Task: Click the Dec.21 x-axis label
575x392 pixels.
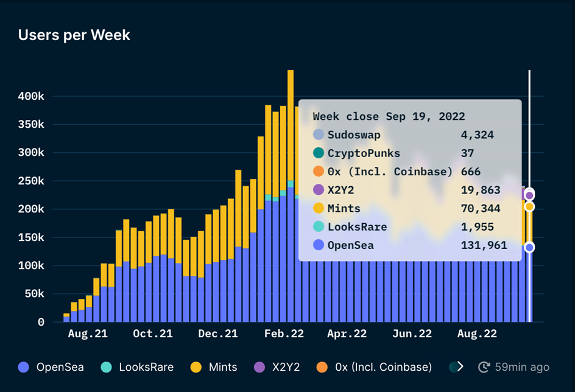Action: tap(218, 334)
